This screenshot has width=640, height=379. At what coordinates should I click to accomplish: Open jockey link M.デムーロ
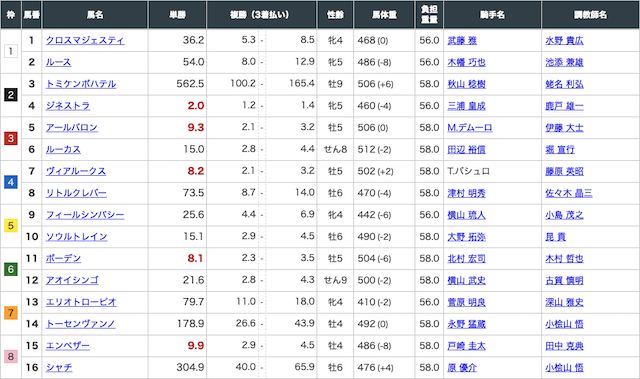(x=469, y=128)
